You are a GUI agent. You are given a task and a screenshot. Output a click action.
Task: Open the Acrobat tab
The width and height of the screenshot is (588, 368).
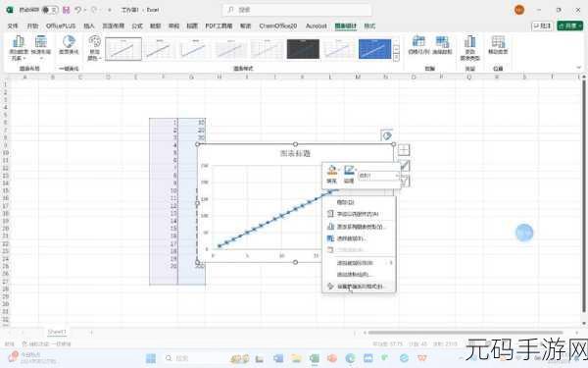(317, 26)
